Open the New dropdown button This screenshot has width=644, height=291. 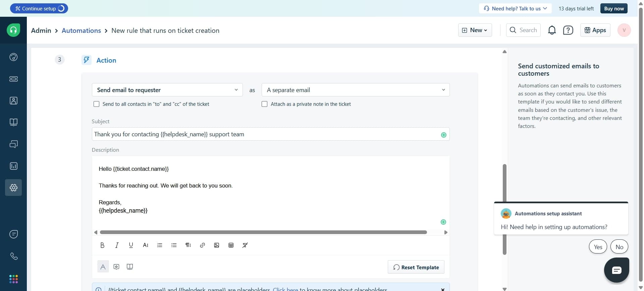(475, 30)
